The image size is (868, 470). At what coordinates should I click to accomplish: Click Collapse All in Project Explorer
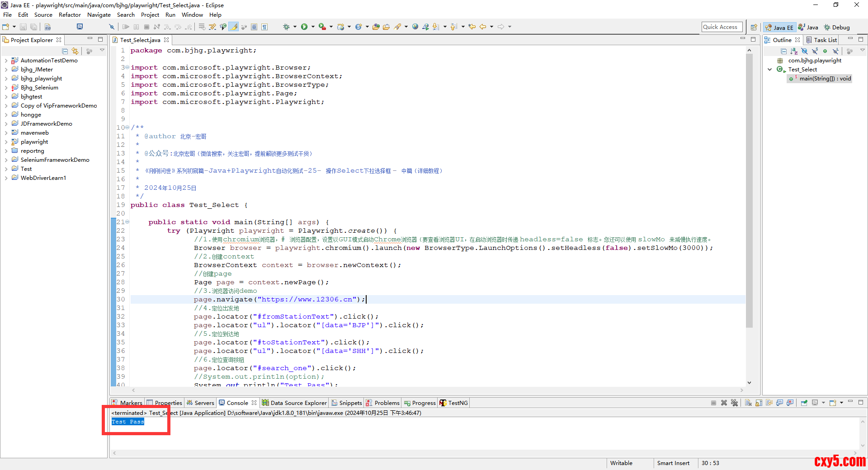tap(65, 51)
